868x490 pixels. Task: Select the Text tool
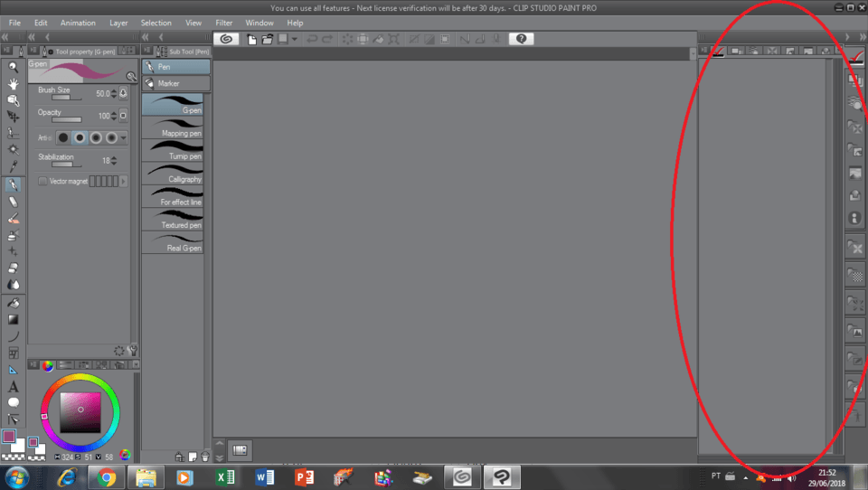[x=14, y=387]
